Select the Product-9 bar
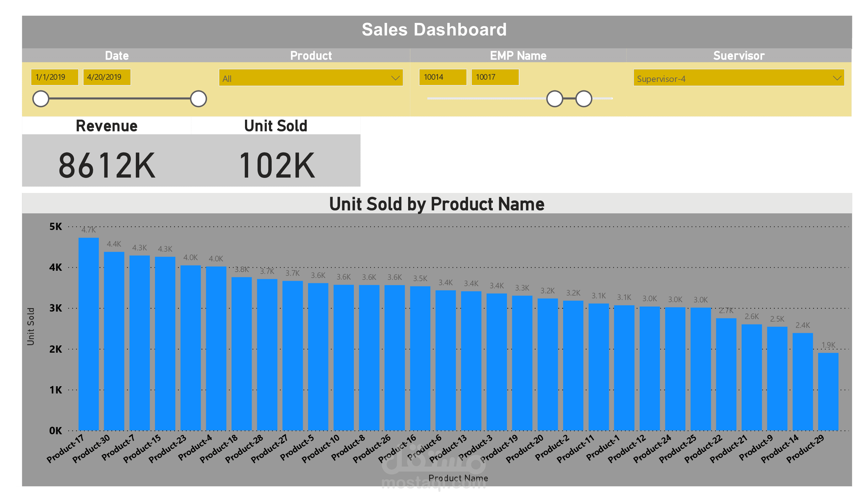 pyautogui.click(x=777, y=378)
